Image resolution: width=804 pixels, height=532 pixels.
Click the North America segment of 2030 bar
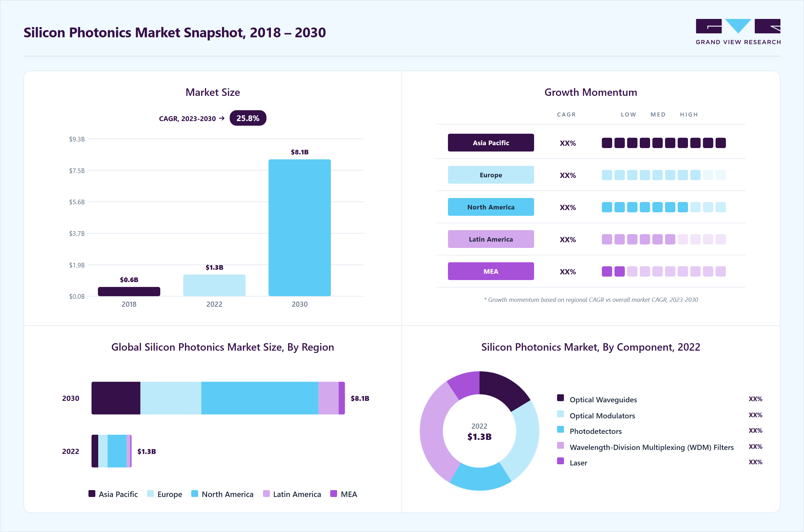tap(260, 398)
